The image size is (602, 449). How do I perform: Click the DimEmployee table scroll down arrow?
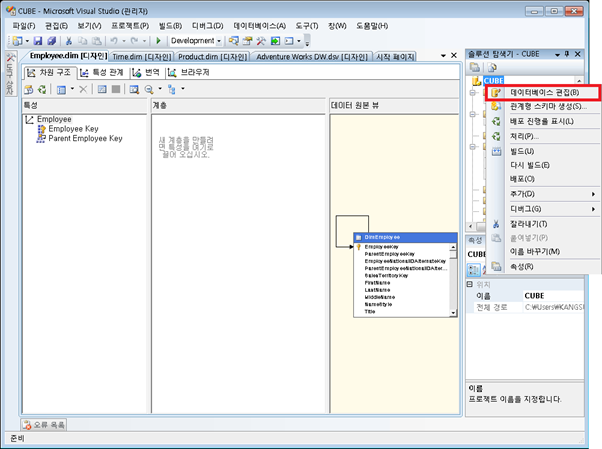[453, 313]
